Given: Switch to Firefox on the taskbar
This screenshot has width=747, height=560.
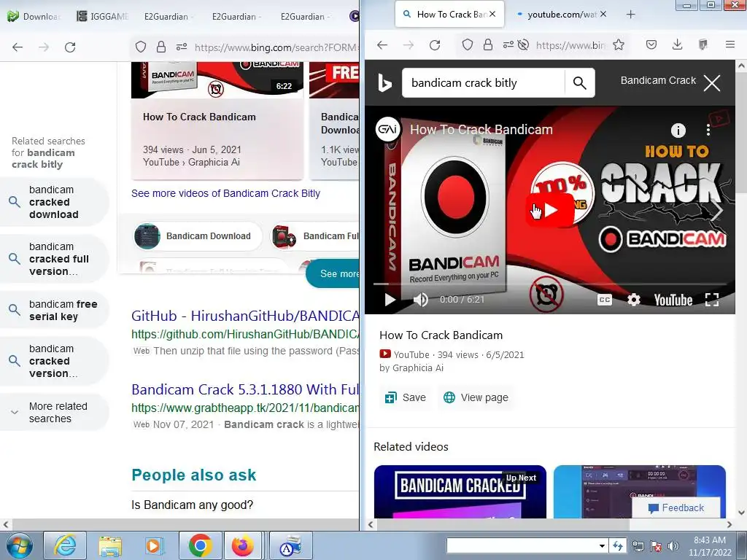Looking at the screenshot, I should click(x=243, y=545).
